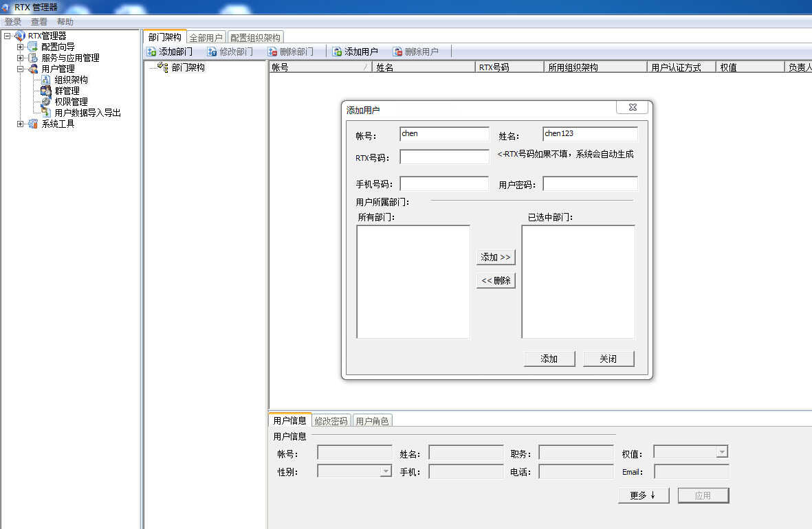Click the 配置向导 tree icon
Viewport: 812px width, 529px height.
point(32,47)
